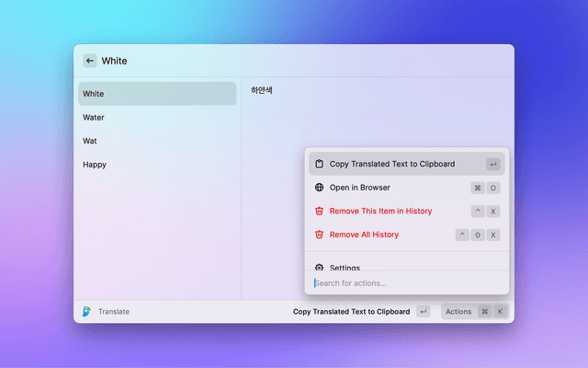Choose Remove This Item in History

[x=380, y=212]
